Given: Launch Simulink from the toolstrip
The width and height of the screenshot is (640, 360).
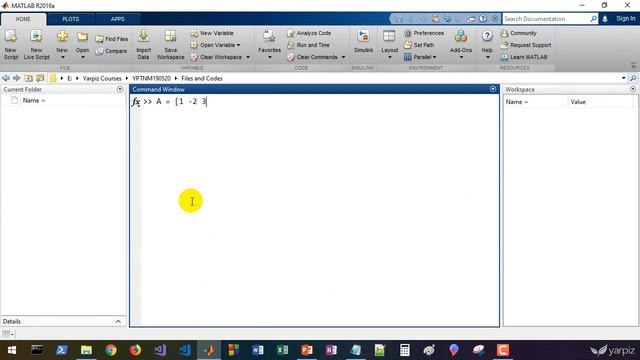Looking at the screenshot, I should tap(363, 42).
